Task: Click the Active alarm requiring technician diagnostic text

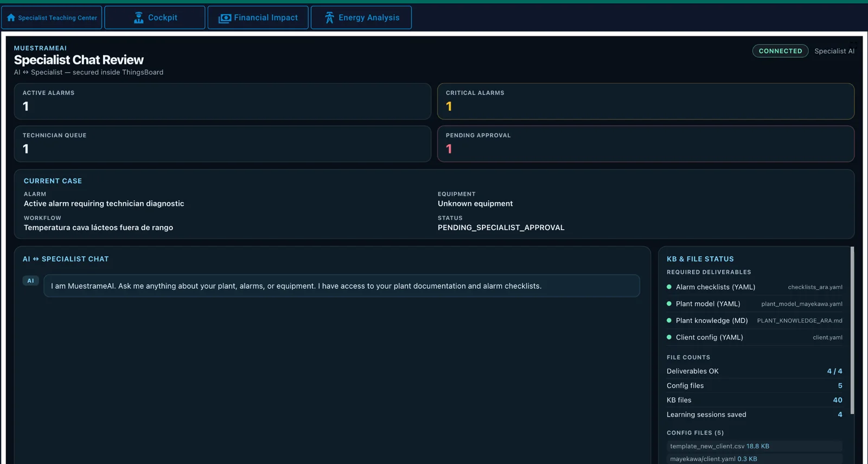Action: coord(104,204)
